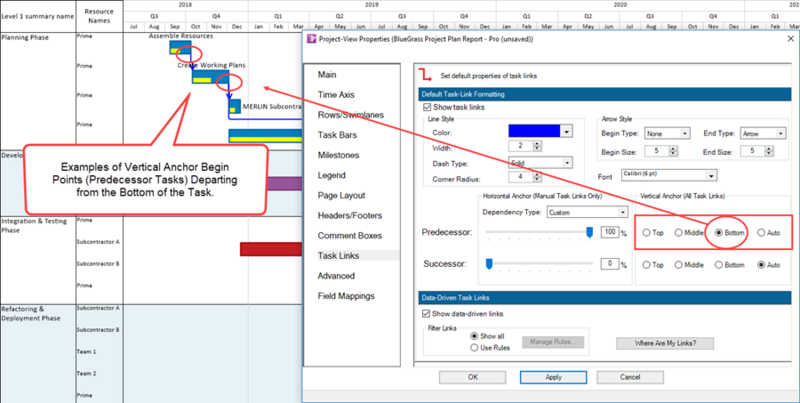Viewport: 800px width, 403px height.
Task: Click the MERLIN Subcontract task bar
Action: (x=235, y=107)
